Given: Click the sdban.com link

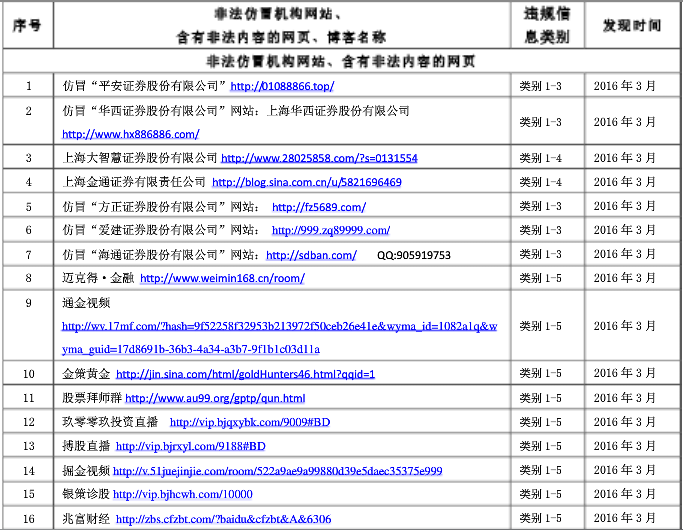Looking at the screenshot, I should [x=314, y=254].
